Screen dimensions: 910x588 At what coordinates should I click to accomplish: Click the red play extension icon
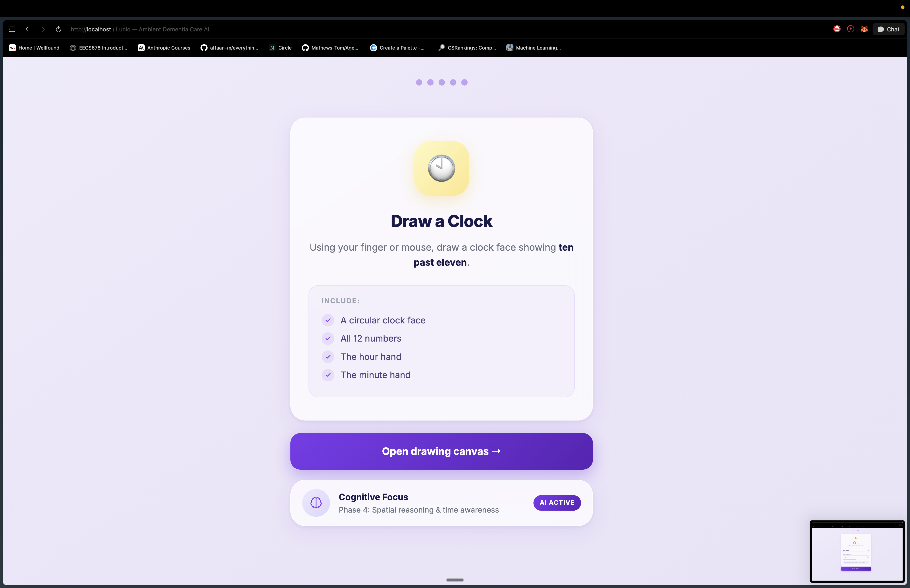click(x=850, y=29)
